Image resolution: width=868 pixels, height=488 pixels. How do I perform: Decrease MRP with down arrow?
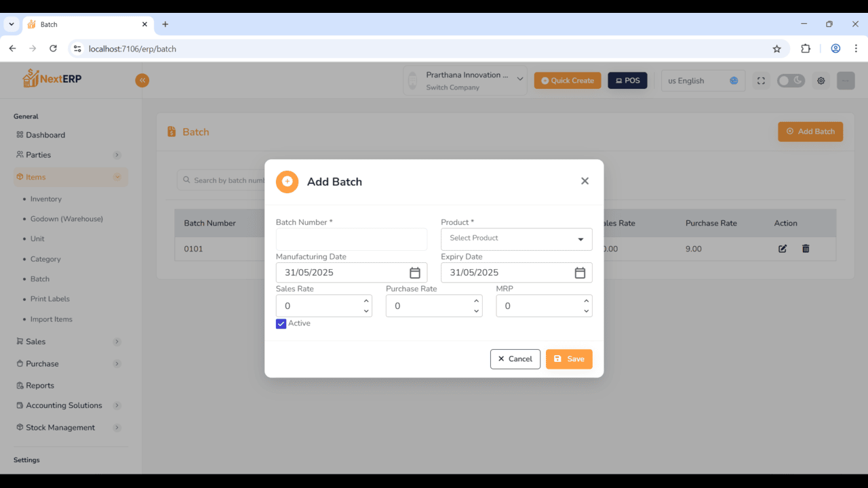click(x=586, y=311)
